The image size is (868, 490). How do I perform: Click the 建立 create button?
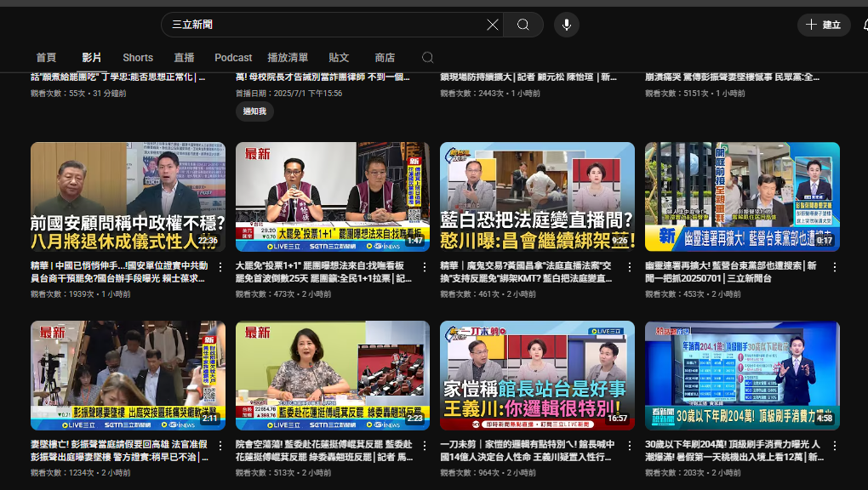(x=824, y=25)
